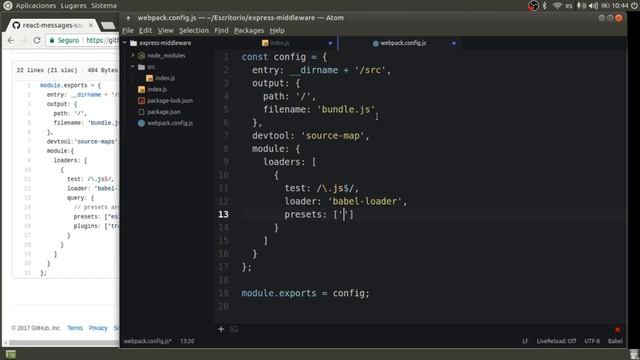Image resolution: width=640 pixels, height=360 pixels.
Task: Click the microphone tray icon
Action: (581, 5)
